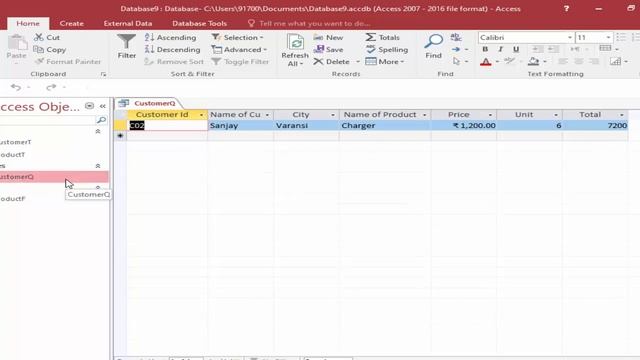Open the navigation pane options menu circle
The image size is (640, 360).
tap(89, 106)
